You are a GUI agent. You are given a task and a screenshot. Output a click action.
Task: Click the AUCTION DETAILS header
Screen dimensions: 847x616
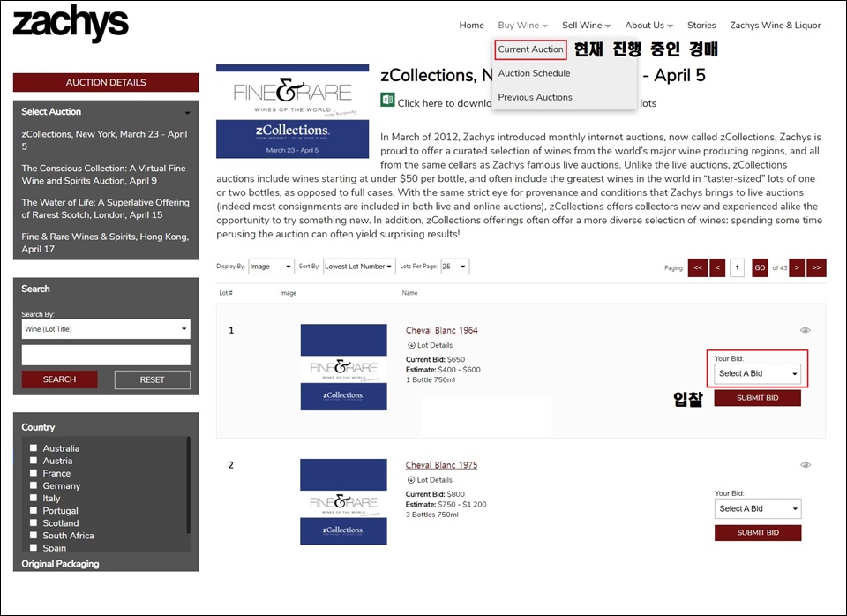[x=106, y=82]
